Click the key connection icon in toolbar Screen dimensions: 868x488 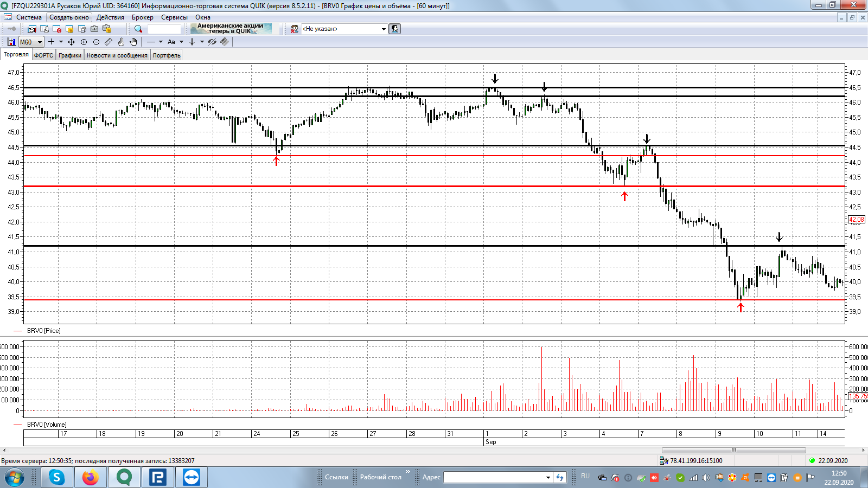(x=11, y=29)
